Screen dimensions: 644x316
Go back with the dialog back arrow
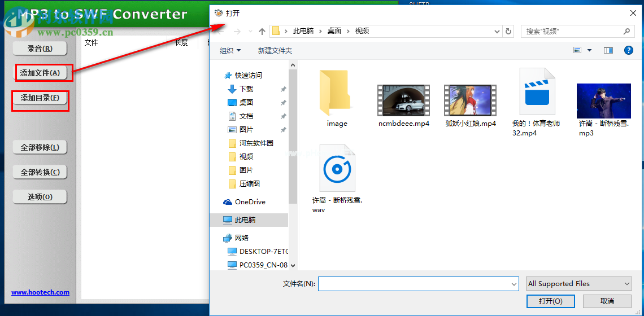(220, 31)
